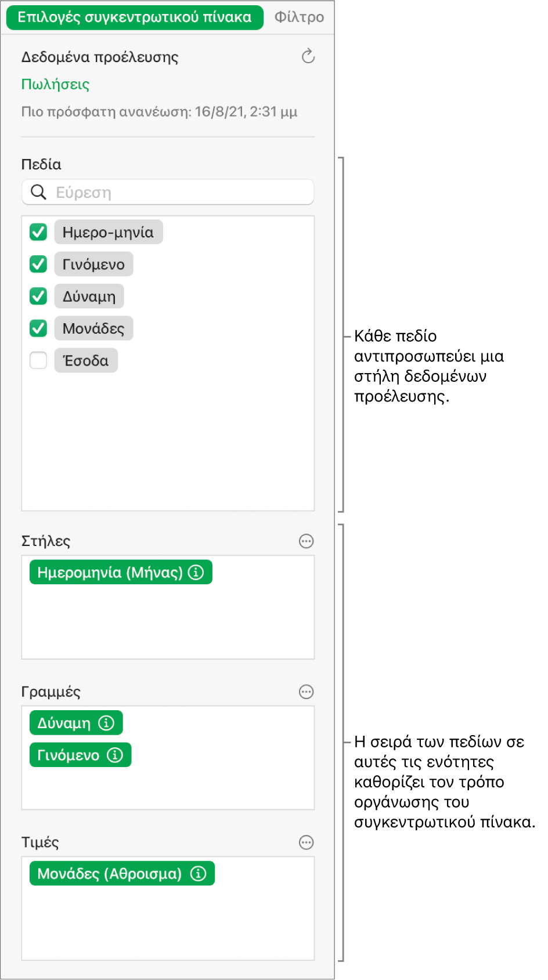This screenshot has height=980, width=548.
Task: Uncheck the Γινόμενο field checkbox
Action: pos(38,265)
